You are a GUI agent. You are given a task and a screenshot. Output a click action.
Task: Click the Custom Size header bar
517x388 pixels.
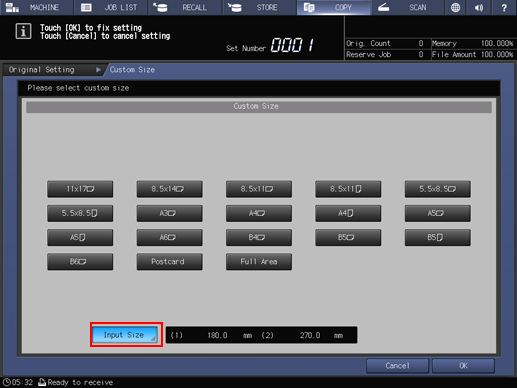(259, 106)
